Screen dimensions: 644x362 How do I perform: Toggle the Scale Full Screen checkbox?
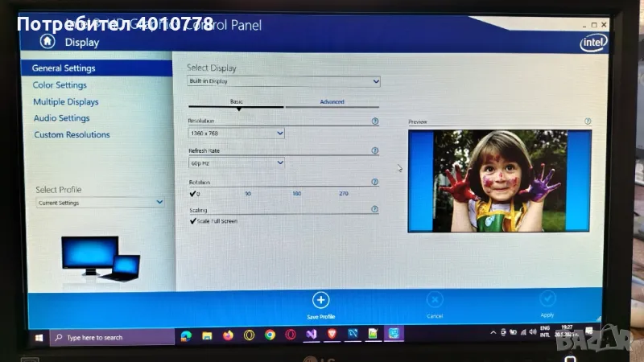pos(193,220)
